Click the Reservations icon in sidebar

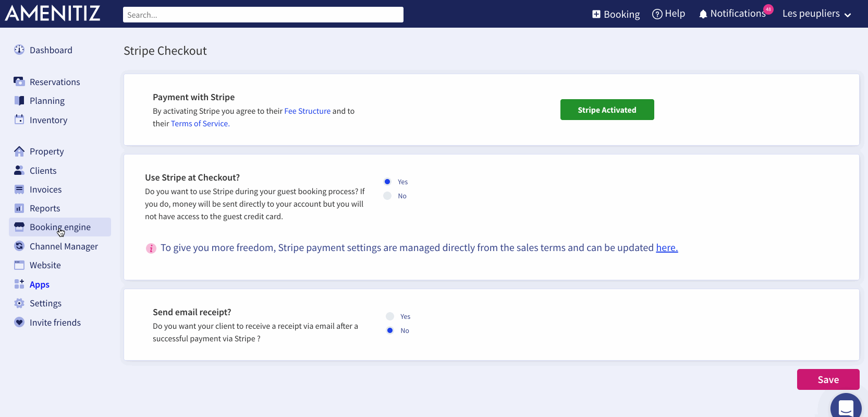point(19,81)
